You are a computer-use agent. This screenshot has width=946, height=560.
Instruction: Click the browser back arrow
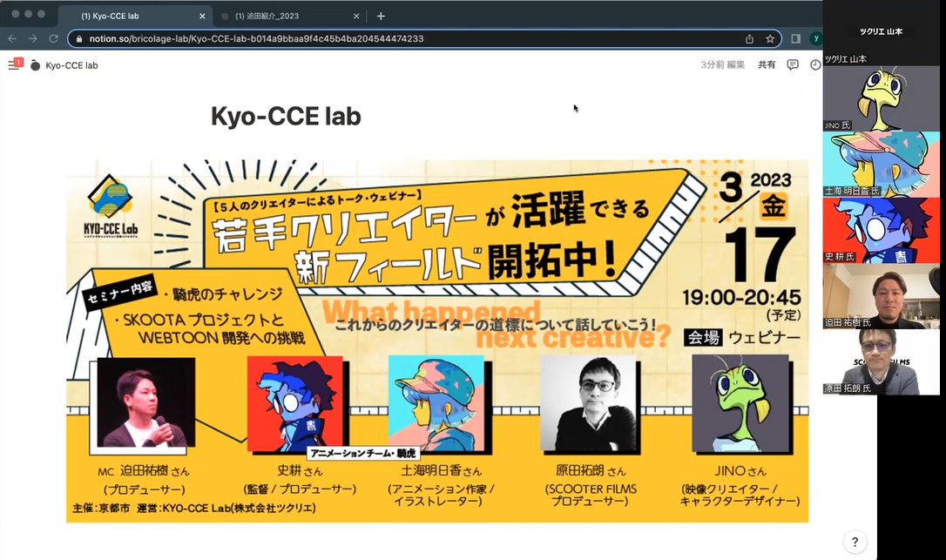tap(11, 39)
